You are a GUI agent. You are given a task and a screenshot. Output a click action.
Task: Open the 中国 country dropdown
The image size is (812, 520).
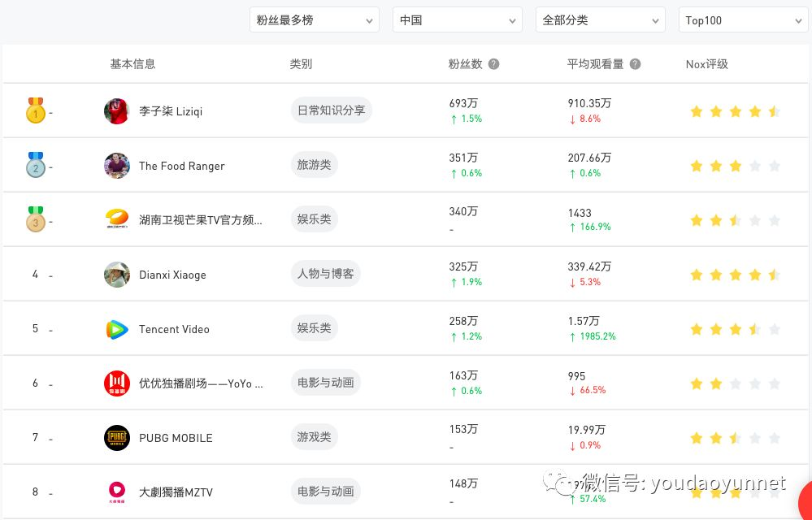(x=457, y=20)
